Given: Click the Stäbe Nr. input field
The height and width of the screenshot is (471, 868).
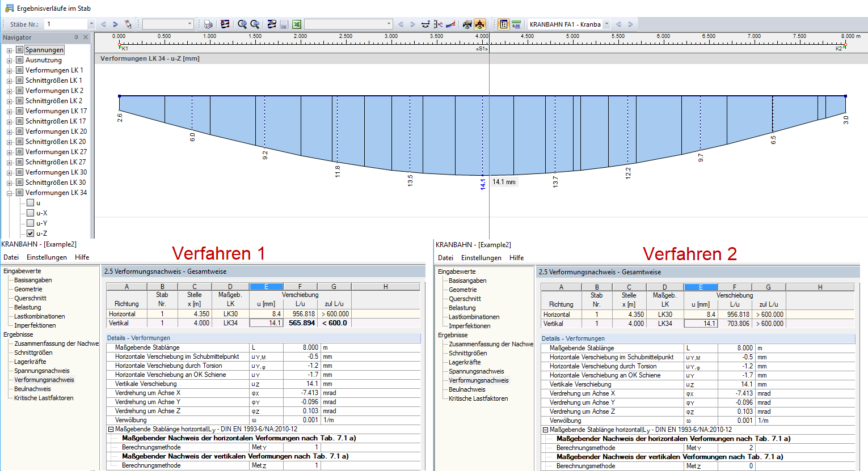Looking at the screenshot, I should (66, 24).
